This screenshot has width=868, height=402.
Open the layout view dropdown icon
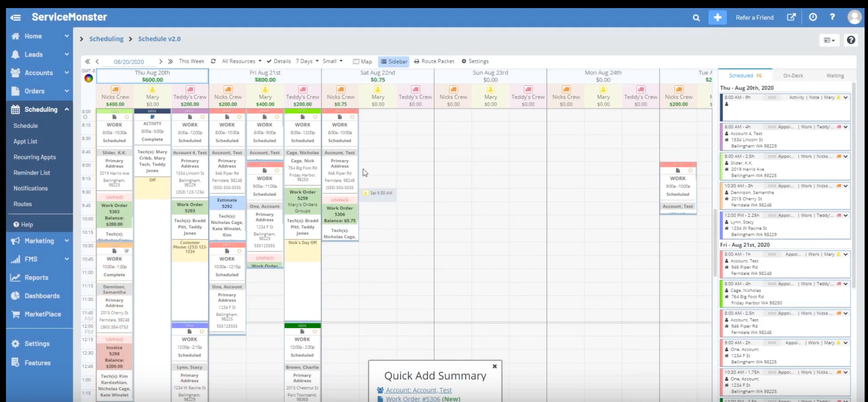click(829, 40)
